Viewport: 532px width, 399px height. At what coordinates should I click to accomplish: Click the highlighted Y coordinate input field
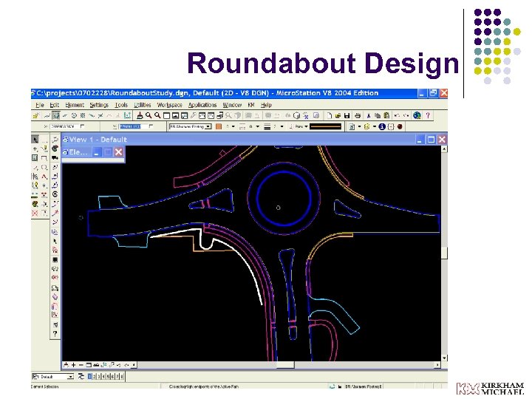click(133, 126)
